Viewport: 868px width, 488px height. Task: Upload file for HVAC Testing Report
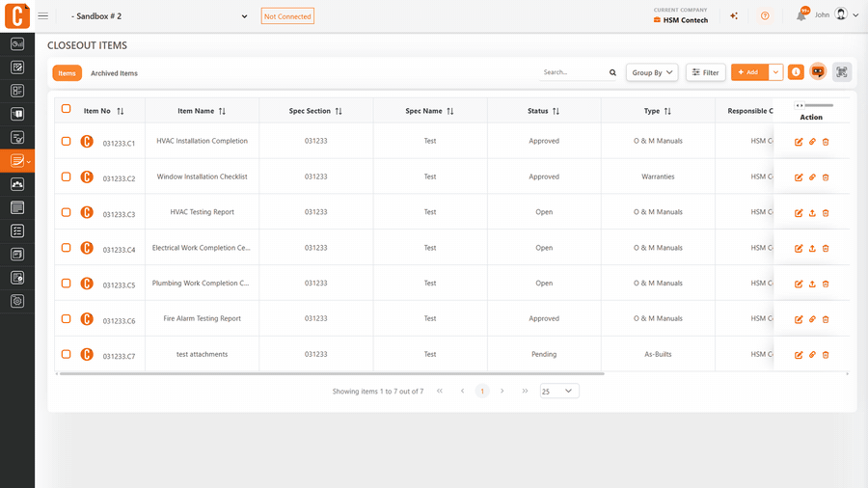coord(812,213)
